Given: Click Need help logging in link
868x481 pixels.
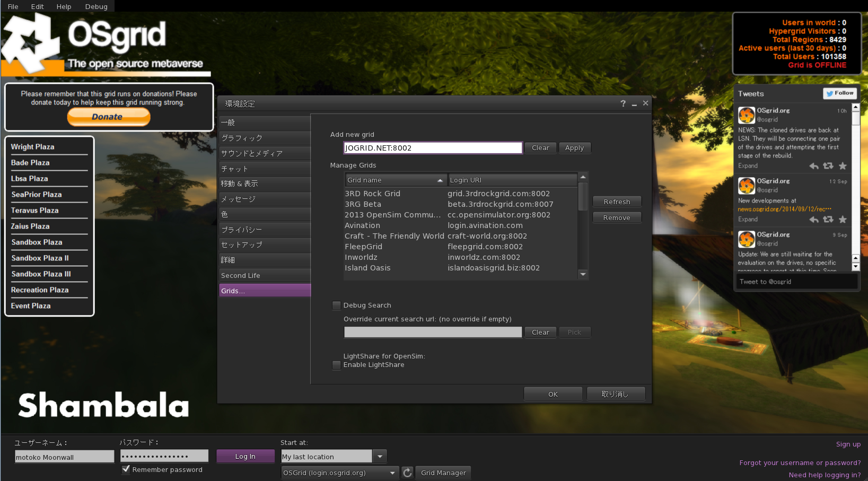Looking at the screenshot, I should (825, 475).
